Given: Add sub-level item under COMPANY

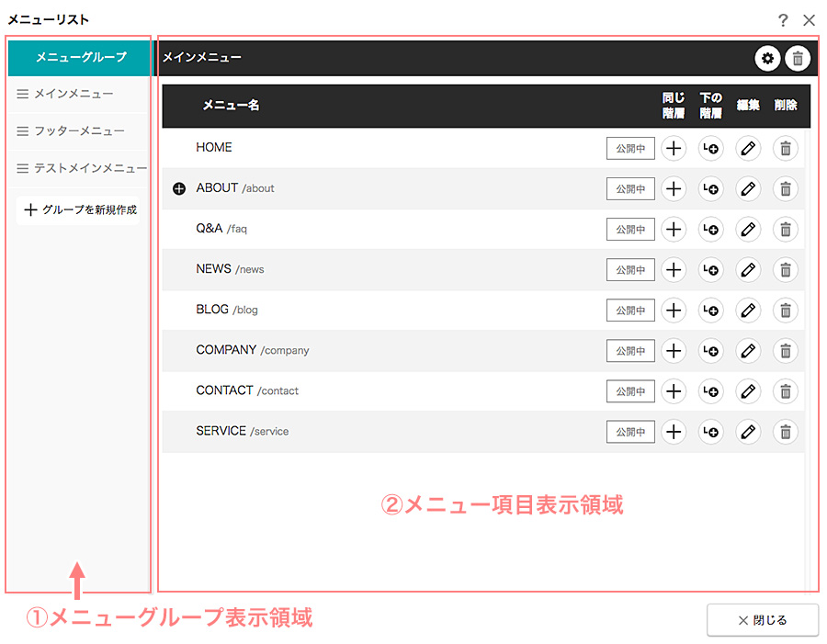Looking at the screenshot, I should point(711,351).
